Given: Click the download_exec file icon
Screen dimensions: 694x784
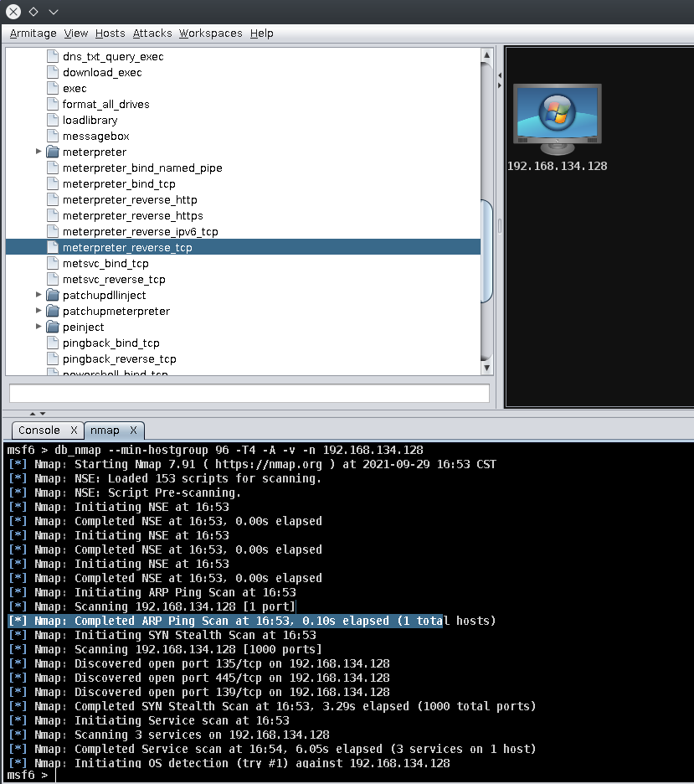Looking at the screenshot, I should tap(53, 73).
